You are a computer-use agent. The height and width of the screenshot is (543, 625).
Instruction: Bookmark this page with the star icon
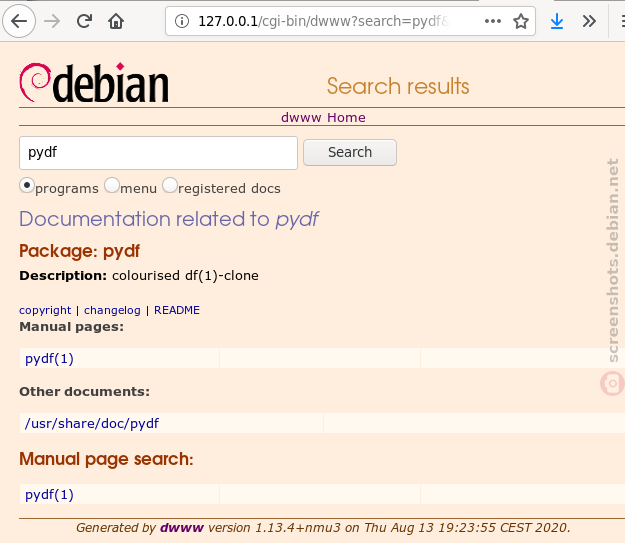pyautogui.click(x=521, y=21)
